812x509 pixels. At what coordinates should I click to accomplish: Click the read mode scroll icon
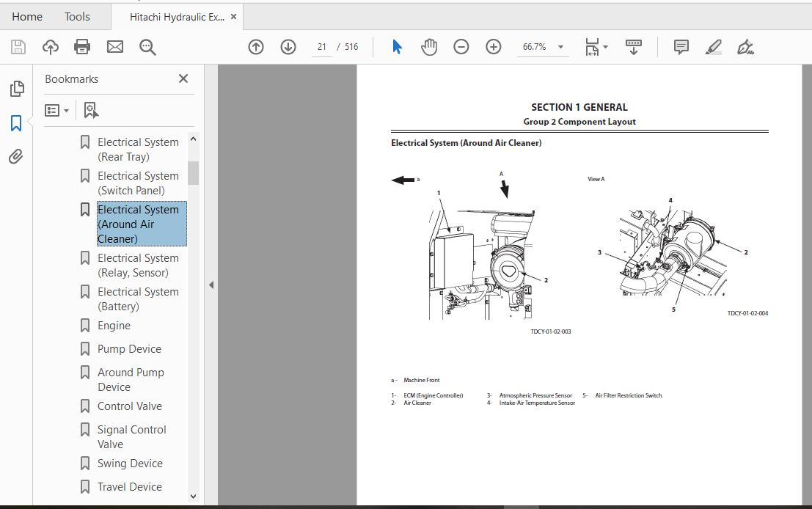[633, 47]
